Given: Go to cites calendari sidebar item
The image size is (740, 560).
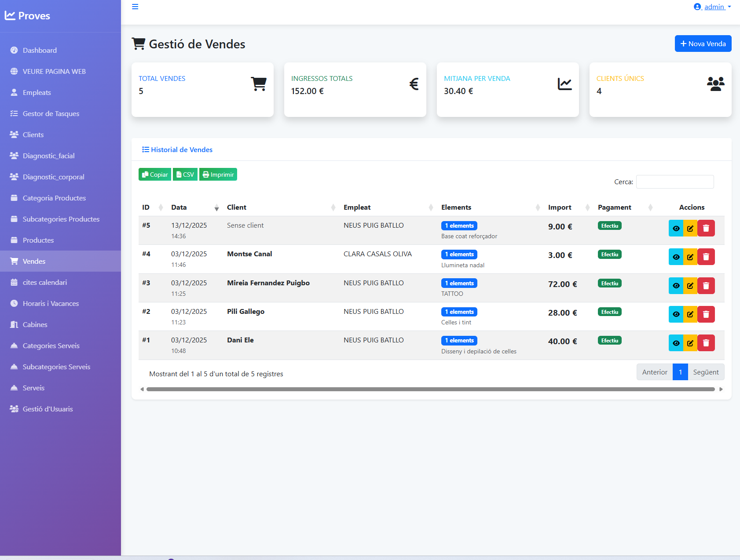Looking at the screenshot, I should (x=45, y=282).
